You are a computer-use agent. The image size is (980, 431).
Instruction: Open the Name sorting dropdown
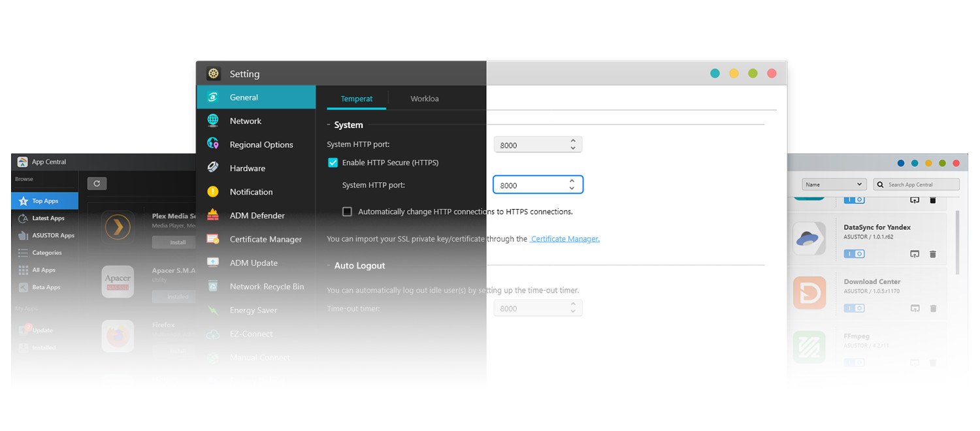(834, 184)
